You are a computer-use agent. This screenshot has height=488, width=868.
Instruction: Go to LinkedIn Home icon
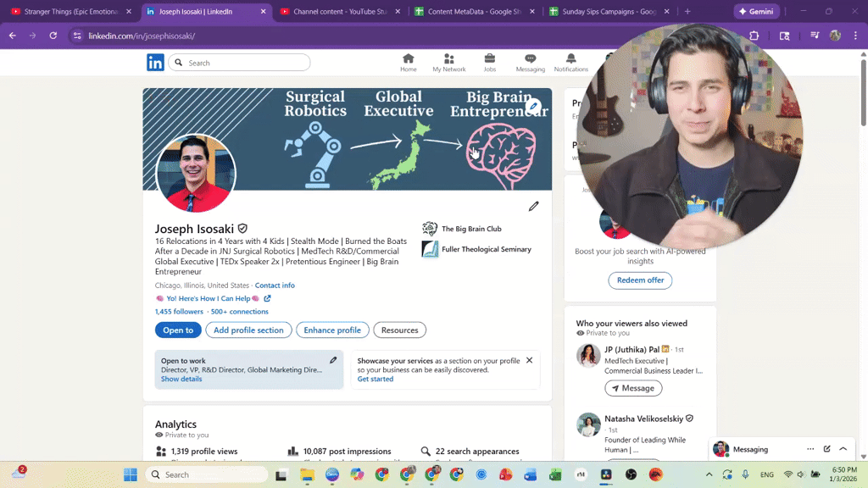pyautogui.click(x=408, y=63)
